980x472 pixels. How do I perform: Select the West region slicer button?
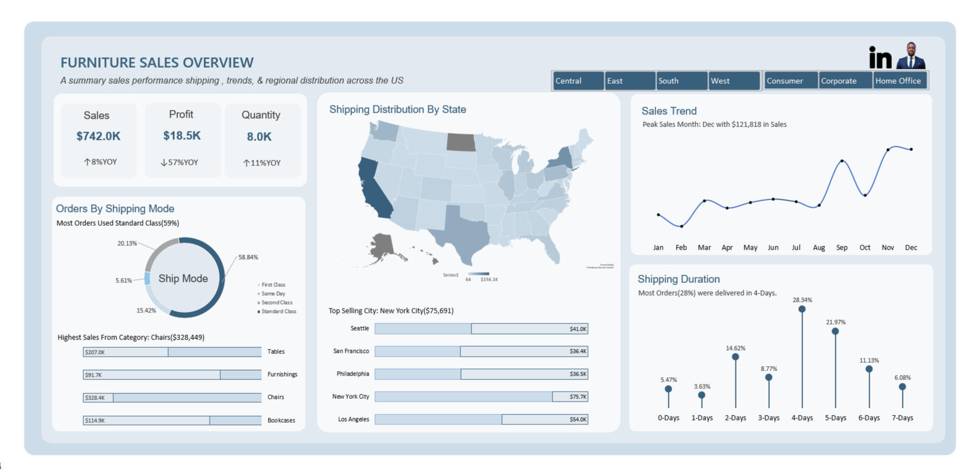click(733, 81)
